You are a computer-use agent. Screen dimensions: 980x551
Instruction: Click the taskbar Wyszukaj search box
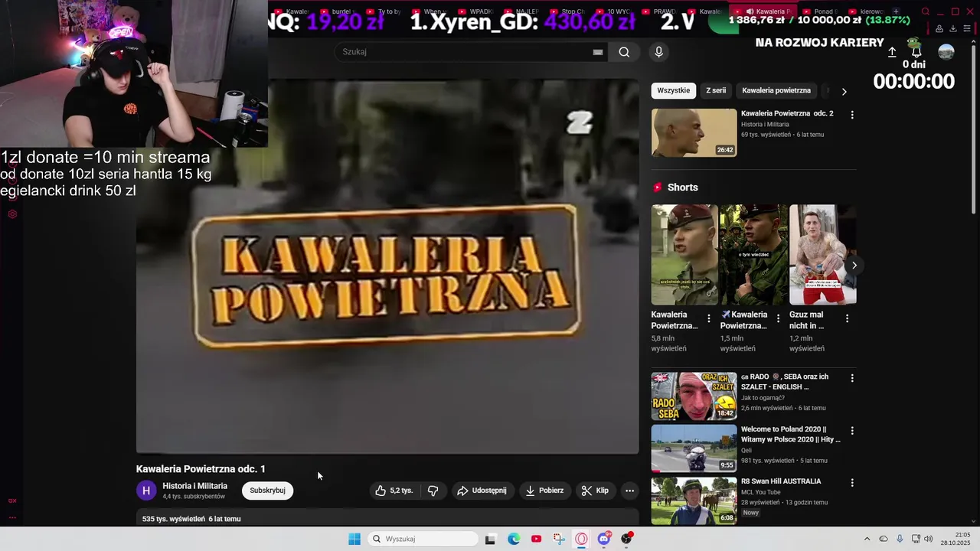[423, 539]
